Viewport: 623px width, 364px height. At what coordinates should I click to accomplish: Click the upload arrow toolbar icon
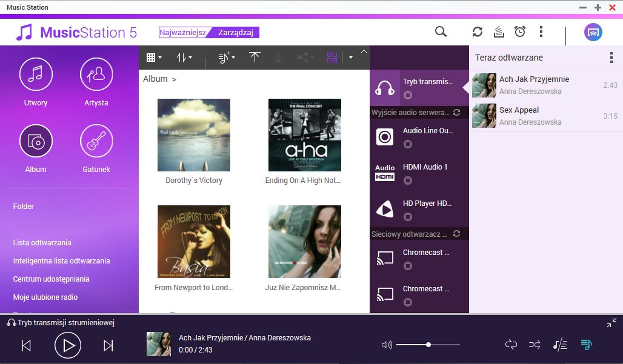[255, 57]
